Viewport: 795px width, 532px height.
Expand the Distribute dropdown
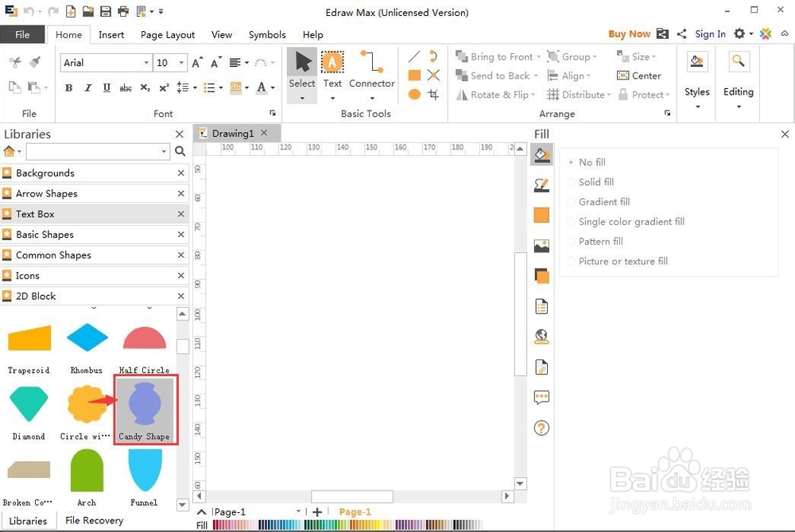coord(609,95)
